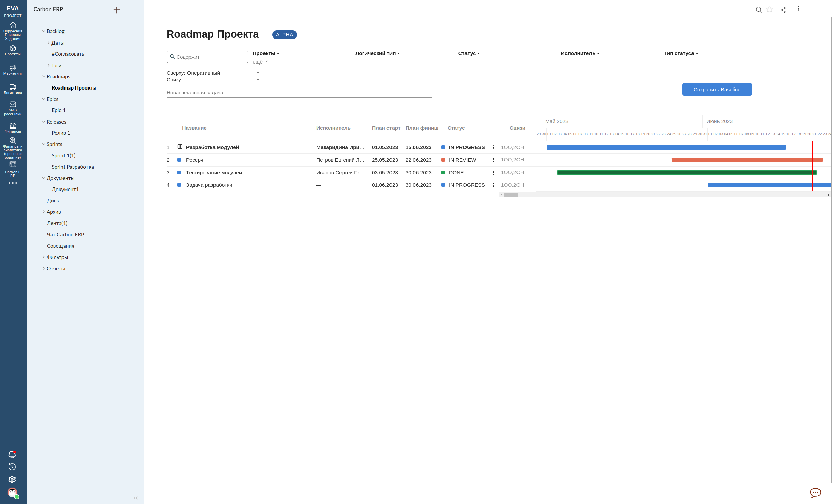Open the Сверху scale dropdown
This screenshot has width=832, height=504.
click(258, 73)
